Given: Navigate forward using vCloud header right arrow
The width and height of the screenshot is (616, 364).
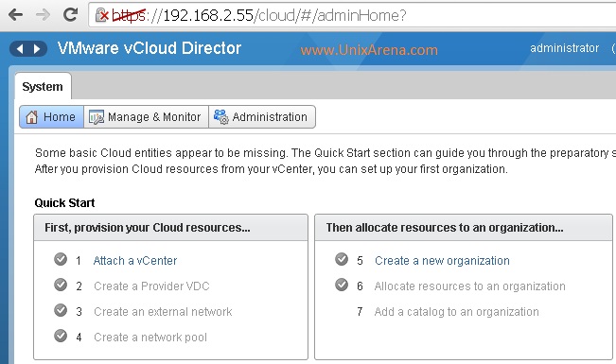Looking at the screenshot, I should tap(37, 48).
